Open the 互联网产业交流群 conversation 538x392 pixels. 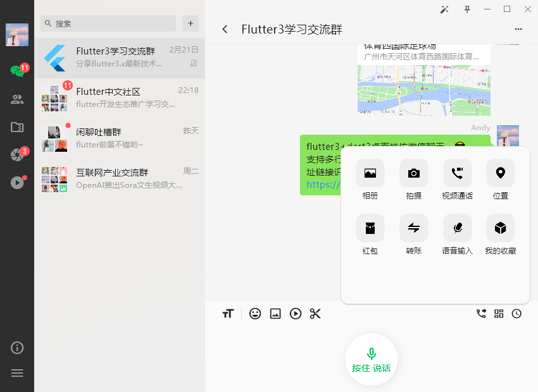[120, 179]
